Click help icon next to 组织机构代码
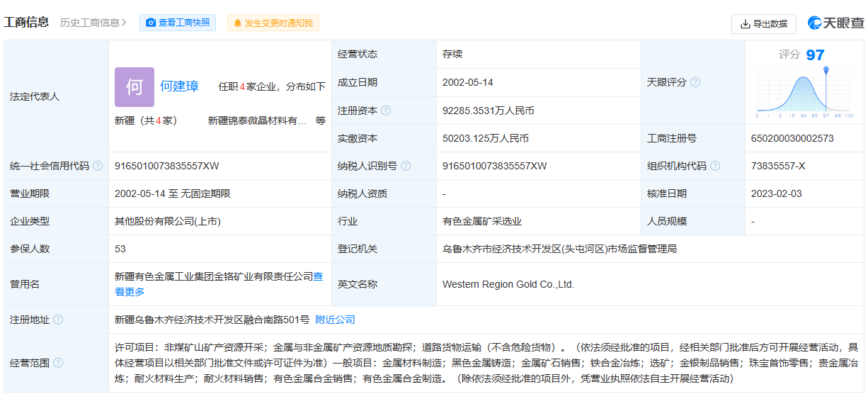 pyautogui.click(x=715, y=166)
